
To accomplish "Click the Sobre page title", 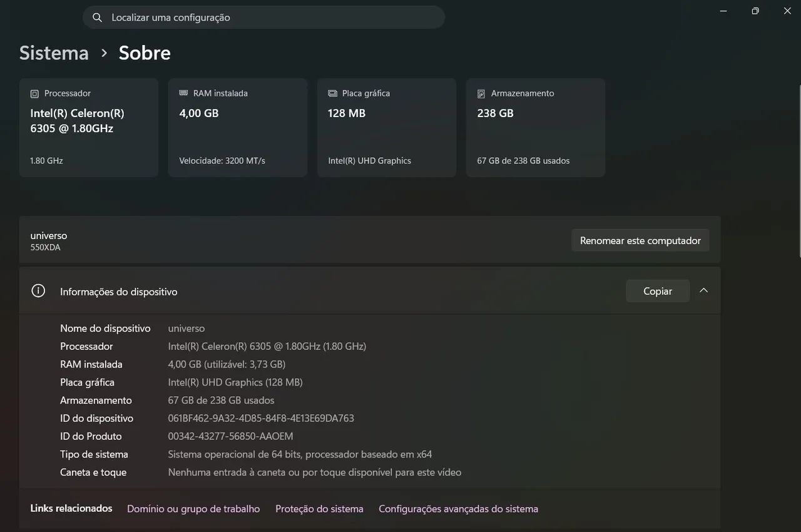I will pos(145,53).
